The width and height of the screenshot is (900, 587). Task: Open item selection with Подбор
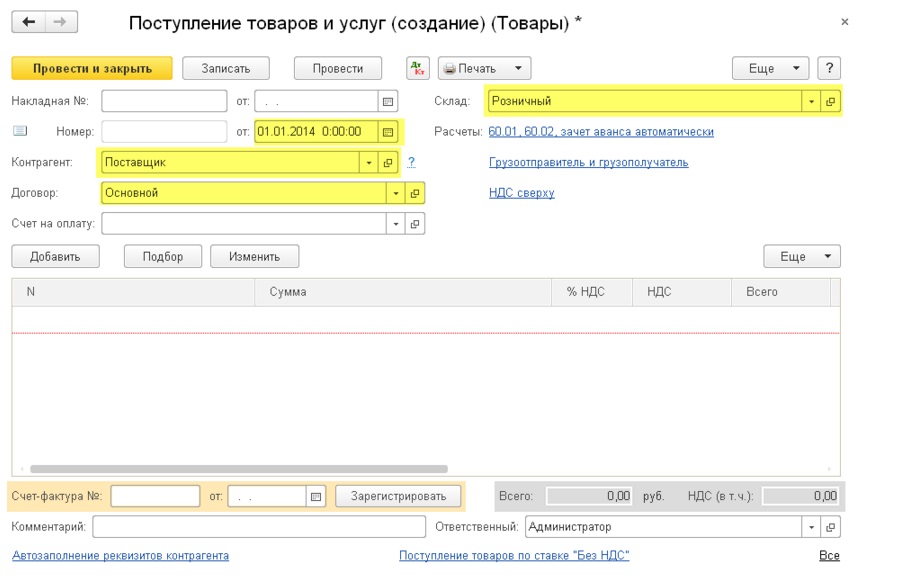point(163,256)
